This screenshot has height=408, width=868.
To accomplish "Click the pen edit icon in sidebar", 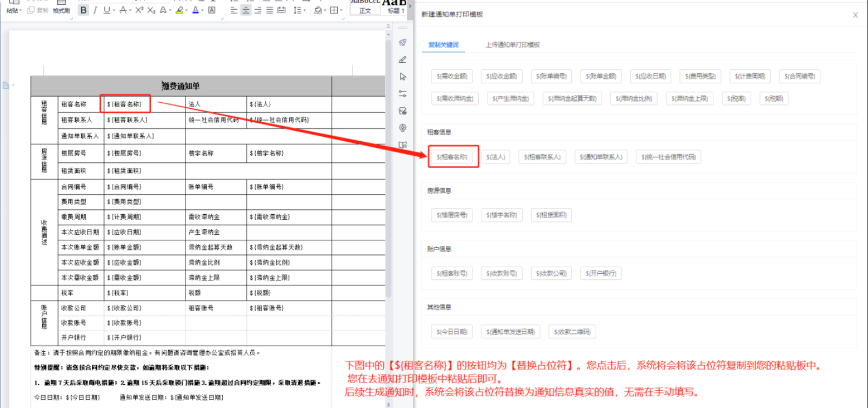I will click(x=403, y=60).
